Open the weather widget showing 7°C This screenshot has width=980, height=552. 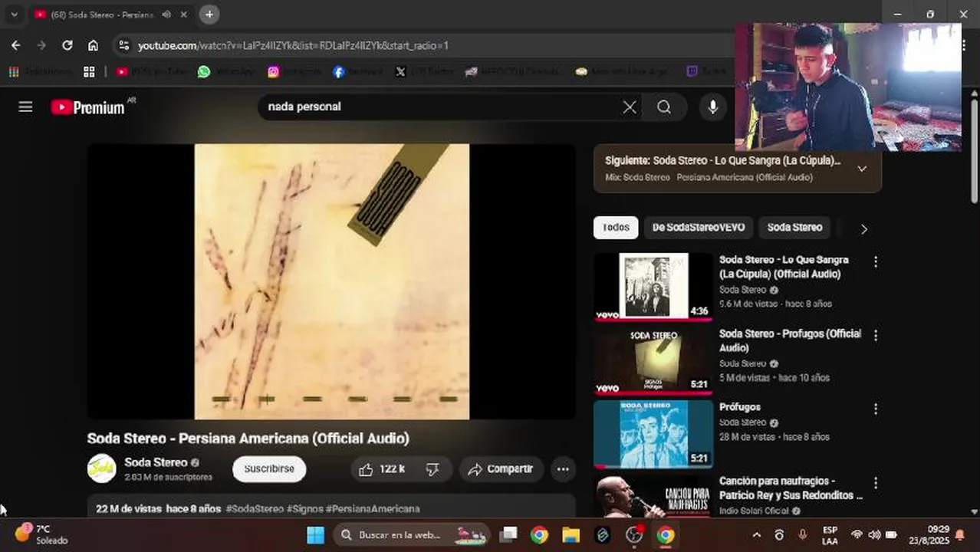(x=41, y=534)
